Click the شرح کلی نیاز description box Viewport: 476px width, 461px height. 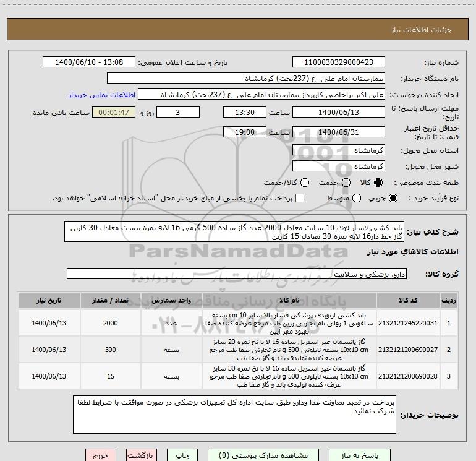(x=234, y=231)
